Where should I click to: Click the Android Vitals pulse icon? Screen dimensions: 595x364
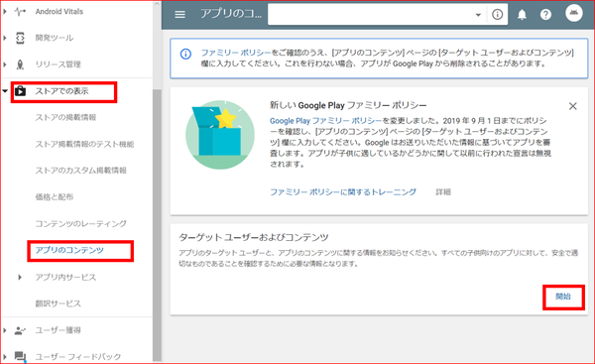tap(20, 11)
